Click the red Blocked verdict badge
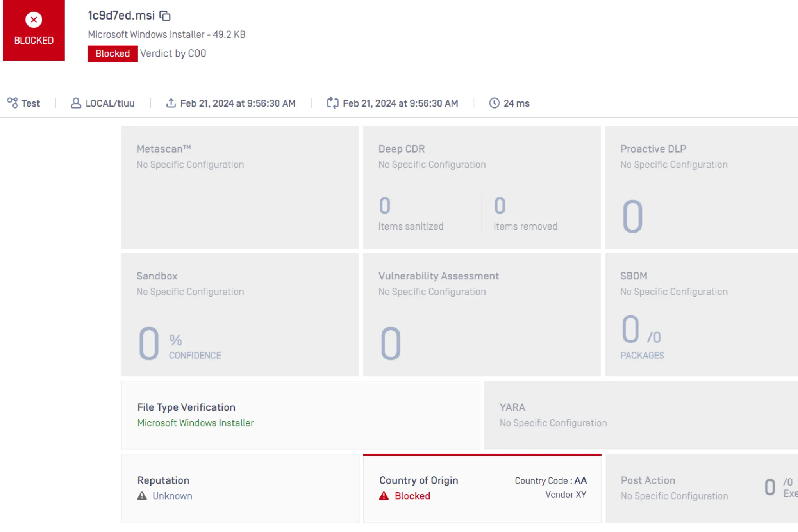 pyautogui.click(x=112, y=54)
